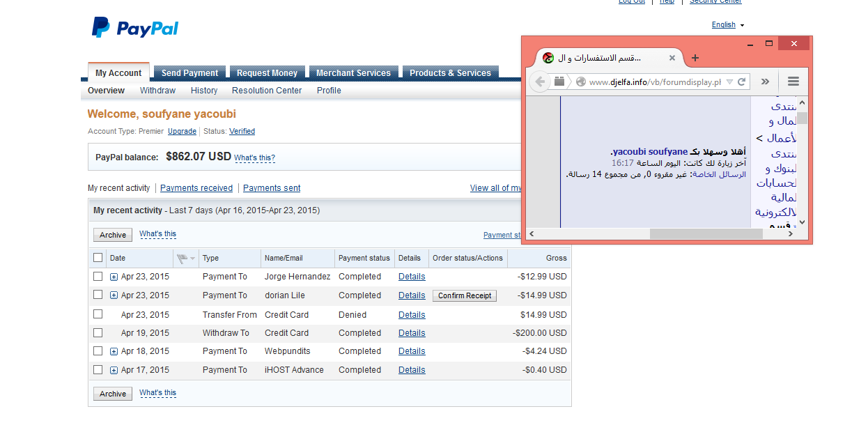Click the -$200.00 USD gross amount
The image size is (868, 439).
pos(540,333)
